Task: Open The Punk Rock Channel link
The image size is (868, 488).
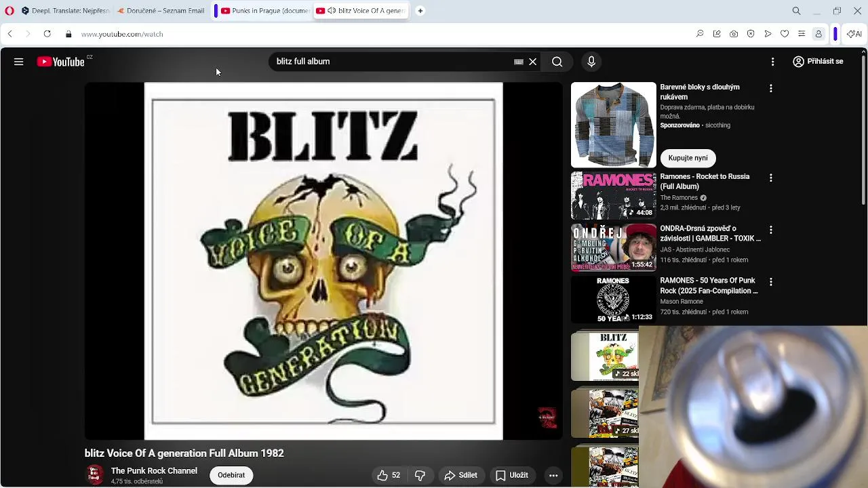Action: 154,470
